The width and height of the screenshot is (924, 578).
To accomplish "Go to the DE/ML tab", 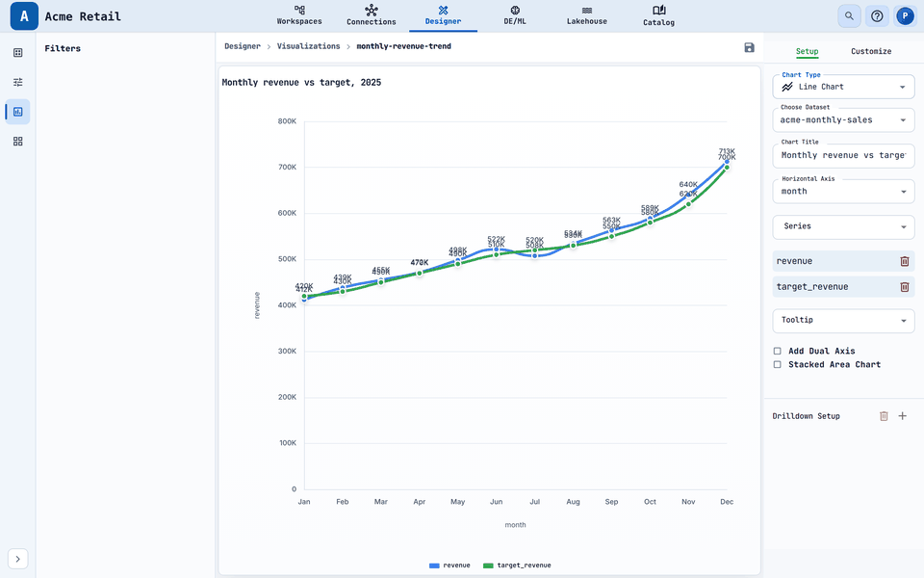I will (x=515, y=15).
